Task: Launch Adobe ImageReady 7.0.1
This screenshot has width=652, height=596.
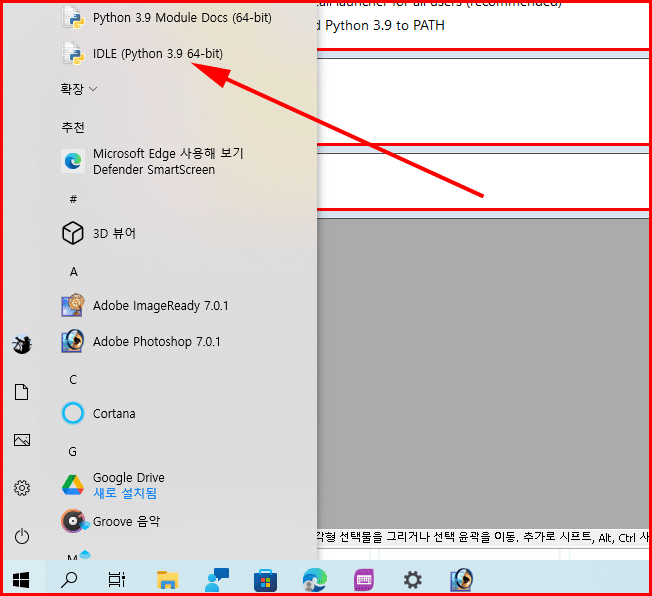Action: click(145, 306)
